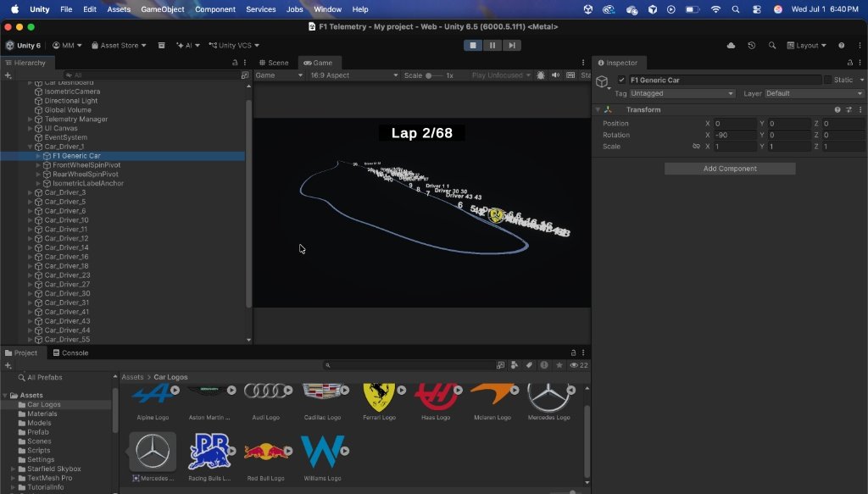Expand the TextMesh Pro folder

(14, 478)
